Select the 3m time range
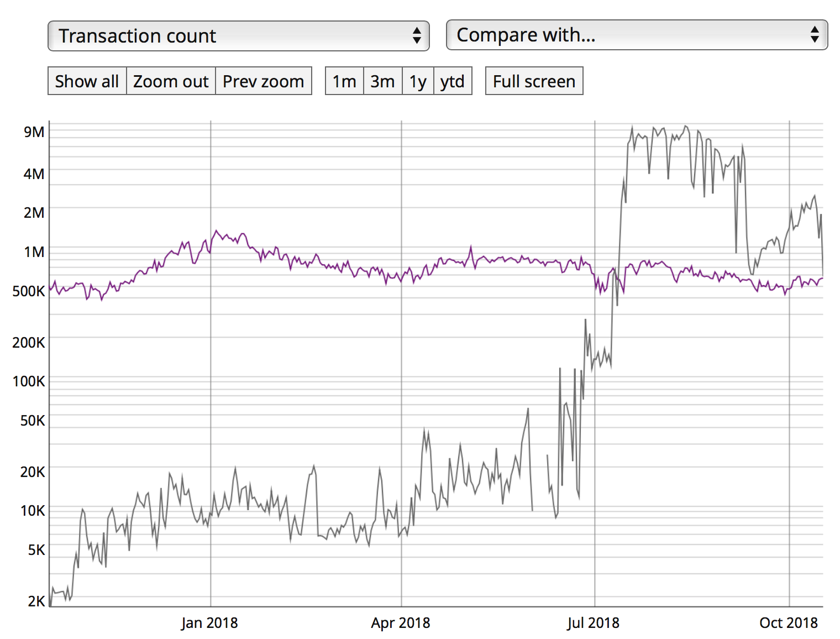The height and width of the screenshot is (639, 840). [x=382, y=81]
